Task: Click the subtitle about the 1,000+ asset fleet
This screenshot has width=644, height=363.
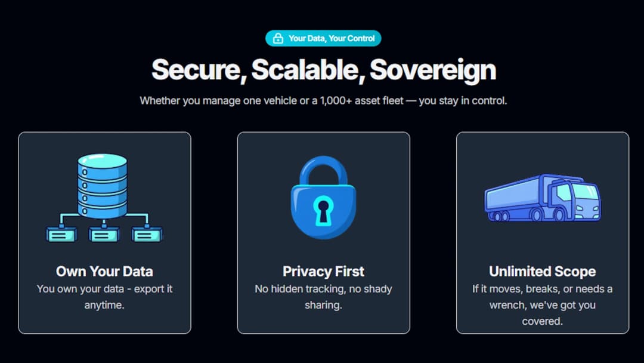Action: (323, 101)
